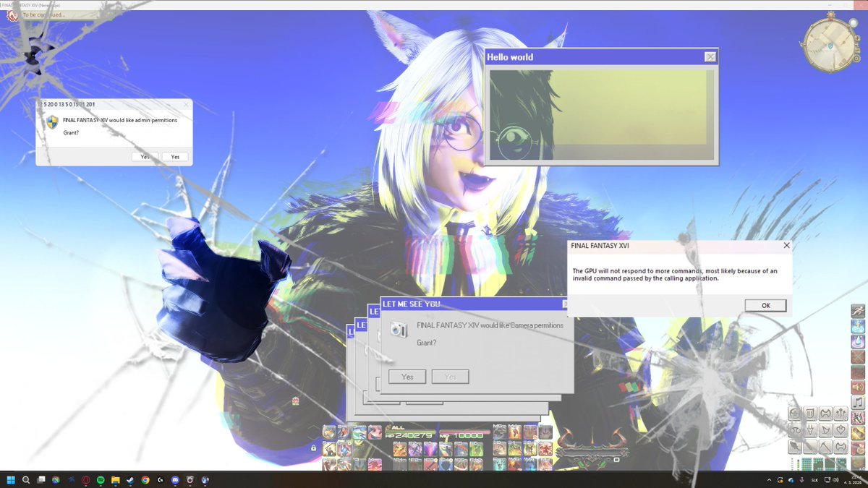Click the camera icon in LET ME SEE YOU dialog
The height and width of the screenshot is (488, 868).
tap(399, 329)
